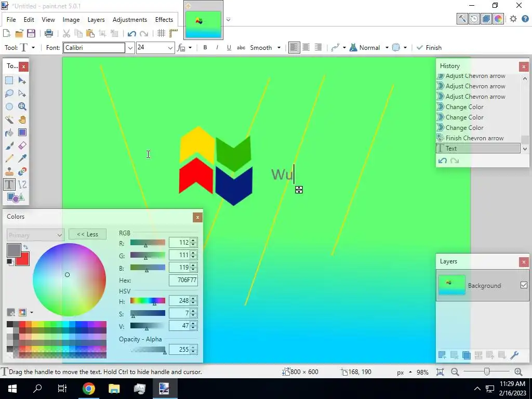
Task: Toggle Bold text formatting
Action: click(x=205, y=47)
